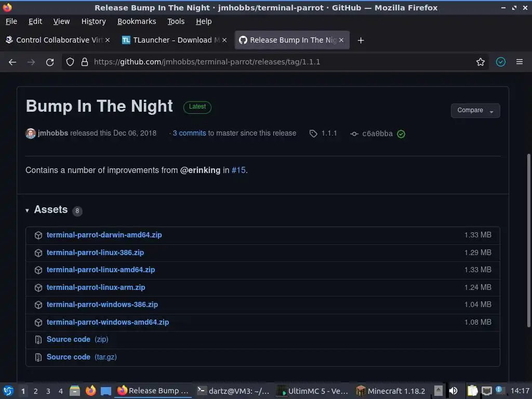
Task: Click file icon of Source code (tar.gz)
Action: pyautogui.click(x=38, y=357)
